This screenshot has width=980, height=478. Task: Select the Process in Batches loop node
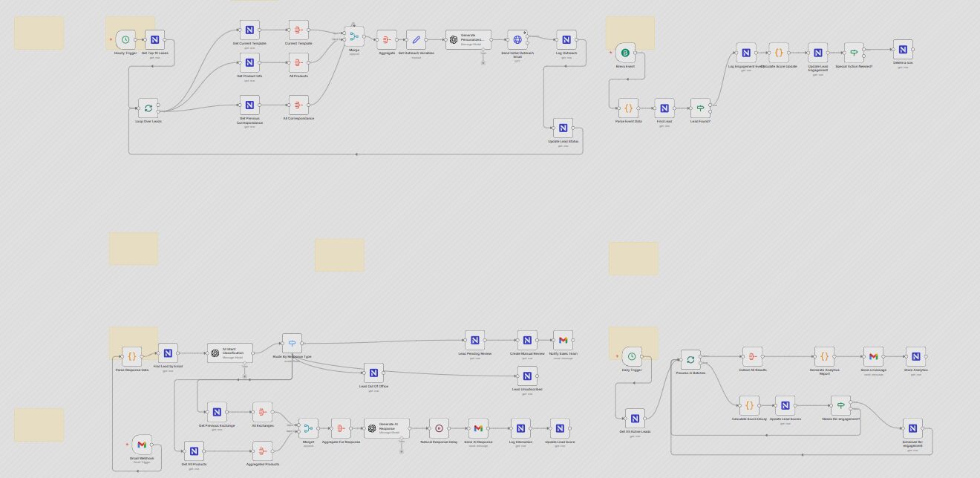click(x=690, y=360)
